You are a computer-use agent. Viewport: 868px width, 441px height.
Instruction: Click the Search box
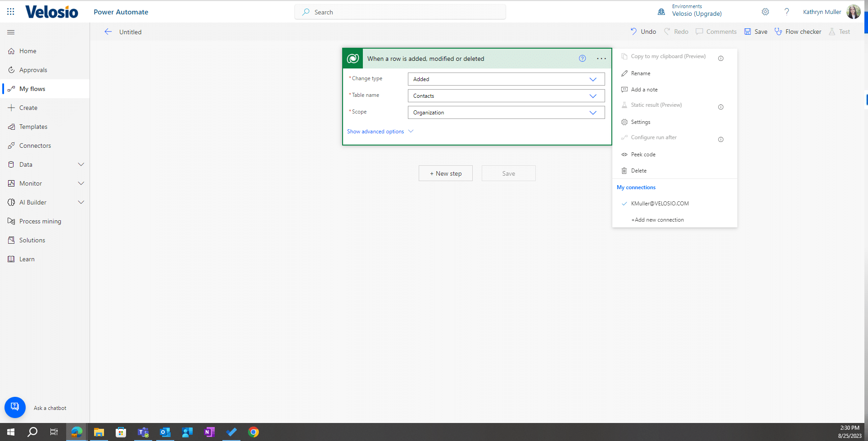[x=400, y=12]
